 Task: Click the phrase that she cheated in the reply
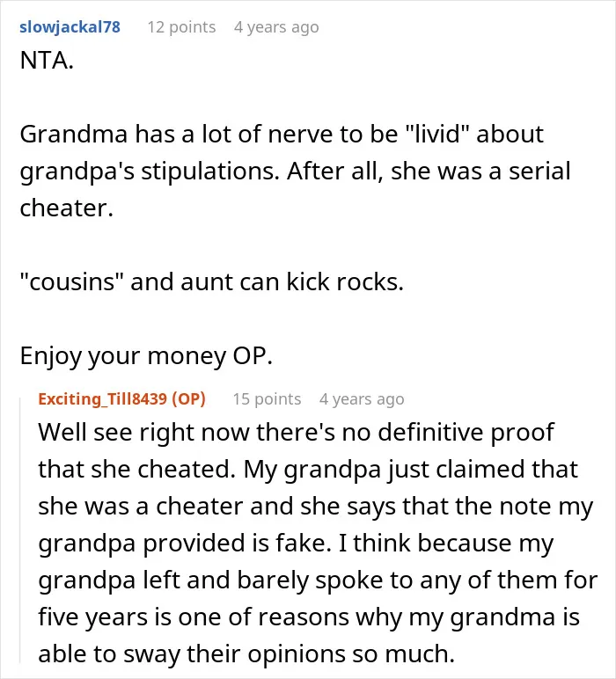pos(137,469)
